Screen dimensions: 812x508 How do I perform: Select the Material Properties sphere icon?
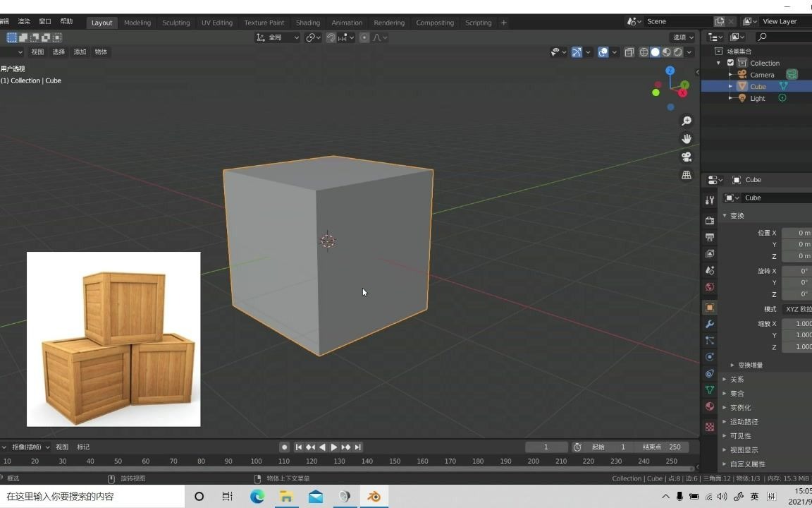tap(710, 406)
